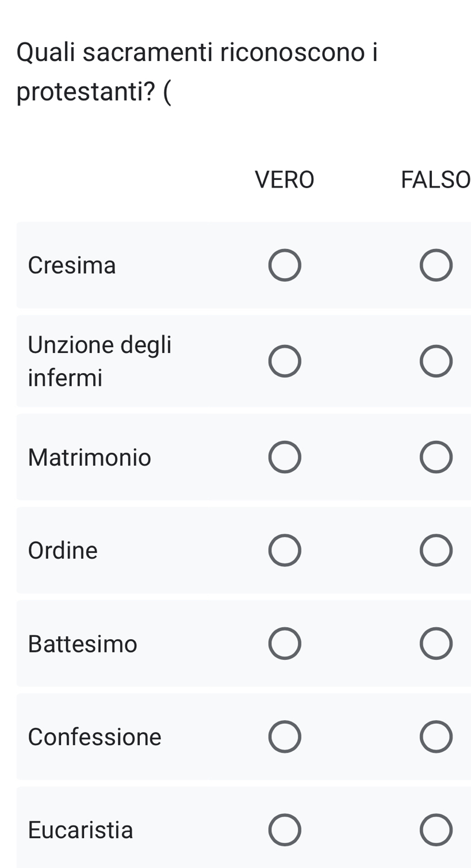Click the Unzione degli infermi label

[99, 361]
